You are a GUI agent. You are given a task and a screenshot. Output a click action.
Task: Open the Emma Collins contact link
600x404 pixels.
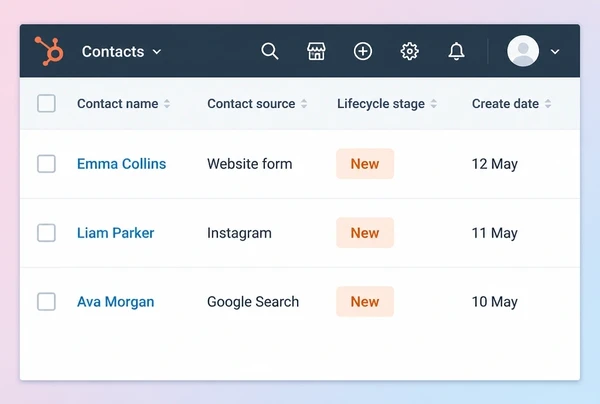[121, 164]
